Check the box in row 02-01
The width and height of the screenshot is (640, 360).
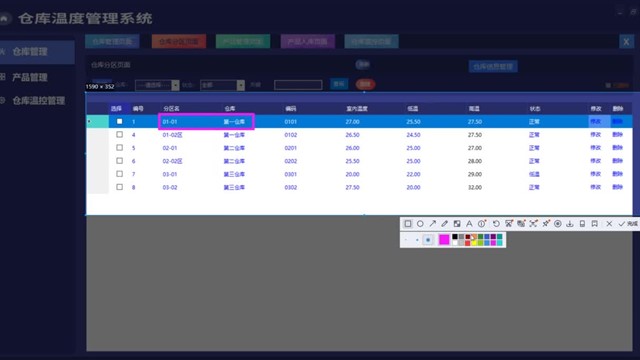(119, 147)
